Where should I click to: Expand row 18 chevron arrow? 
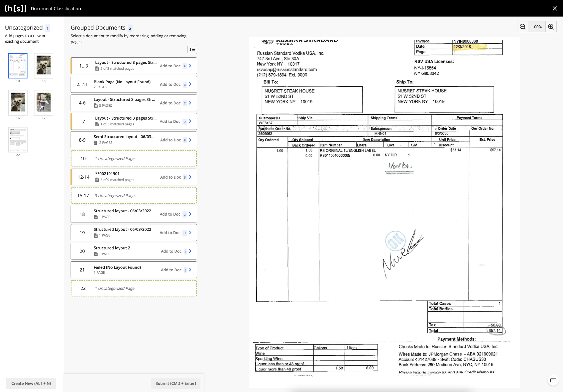(x=190, y=214)
